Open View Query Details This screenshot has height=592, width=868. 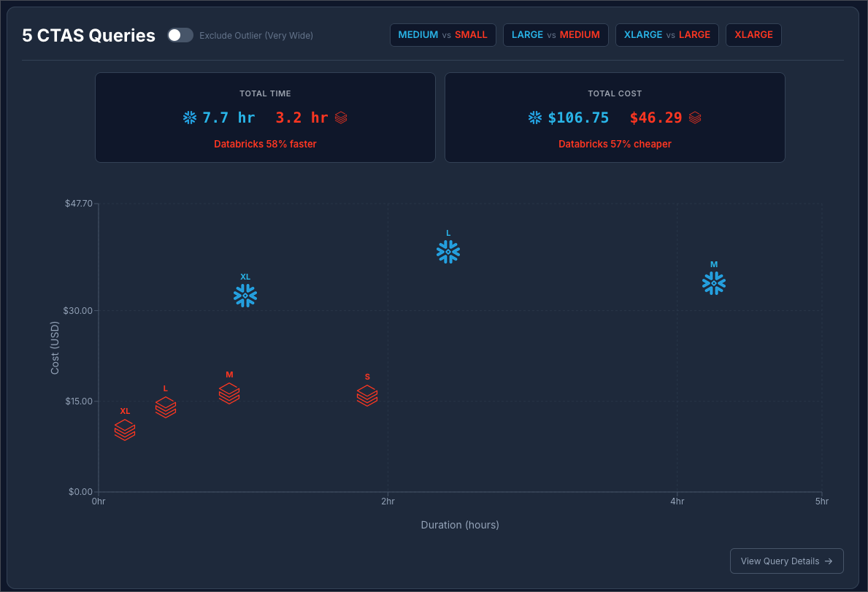pos(786,561)
